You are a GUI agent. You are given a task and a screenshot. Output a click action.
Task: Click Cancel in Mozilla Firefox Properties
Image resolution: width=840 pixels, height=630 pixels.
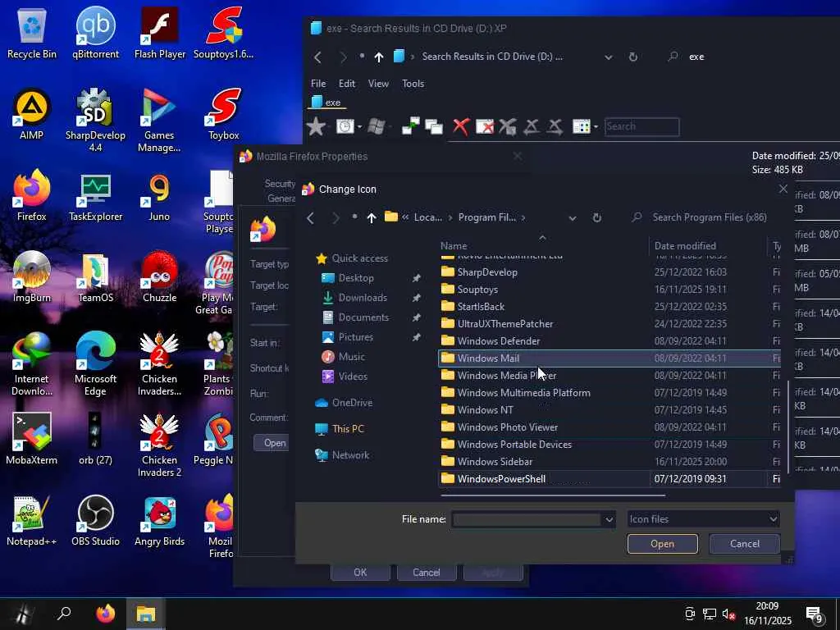[427, 573]
